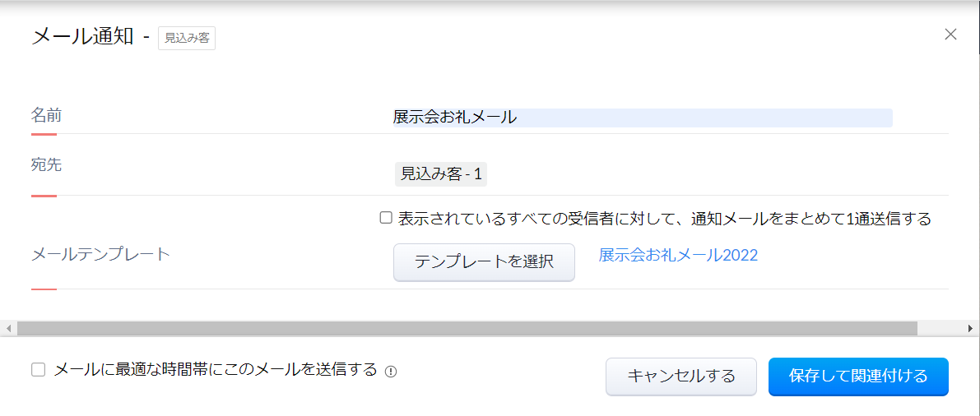Click the horizontal scrollbar thumb

pyautogui.click(x=467, y=328)
